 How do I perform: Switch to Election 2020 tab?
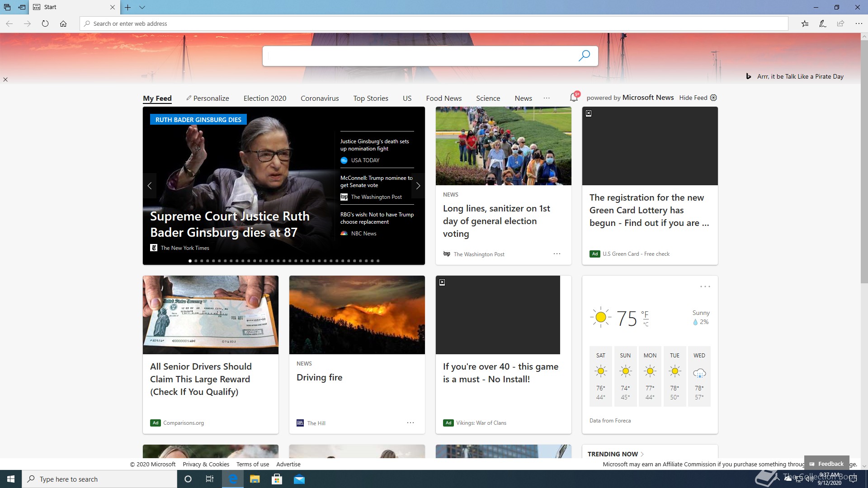click(x=265, y=98)
